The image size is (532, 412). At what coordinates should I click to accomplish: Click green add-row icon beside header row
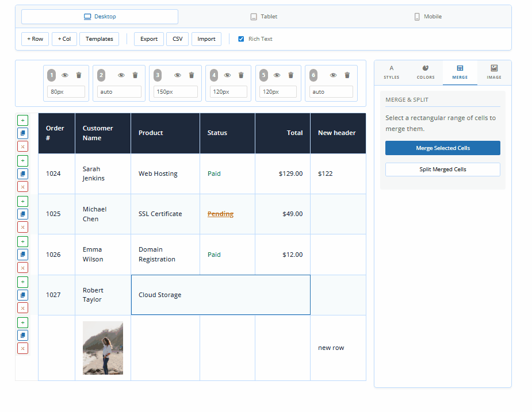22,120
